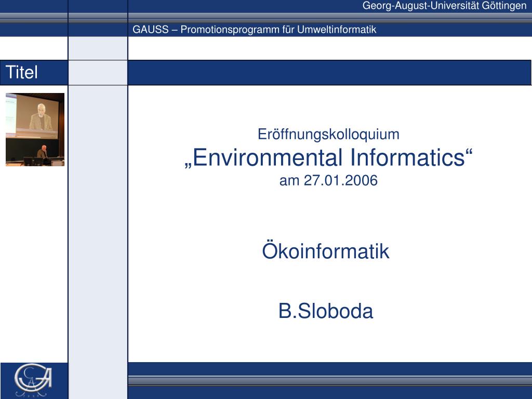Click the author name 'B.Sloboda'

tap(326, 311)
